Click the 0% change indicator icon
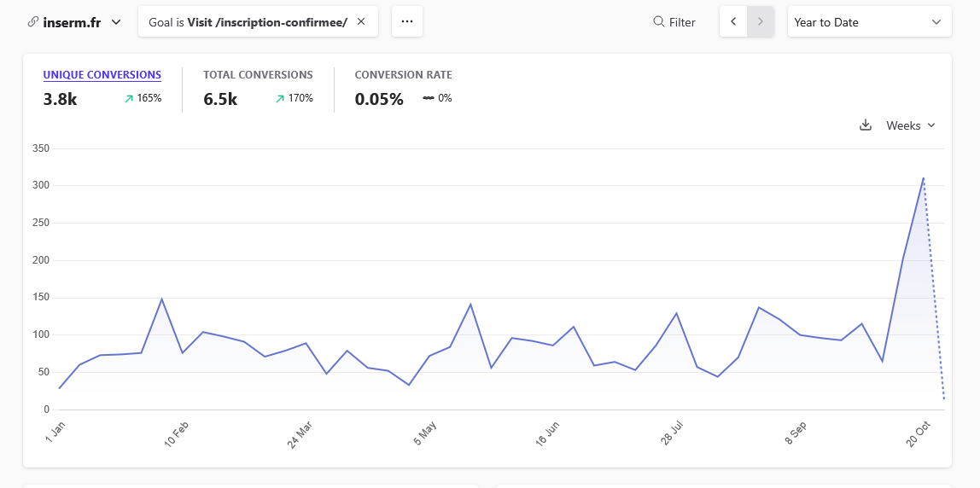The height and width of the screenshot is (488, 980). point(429,98)
